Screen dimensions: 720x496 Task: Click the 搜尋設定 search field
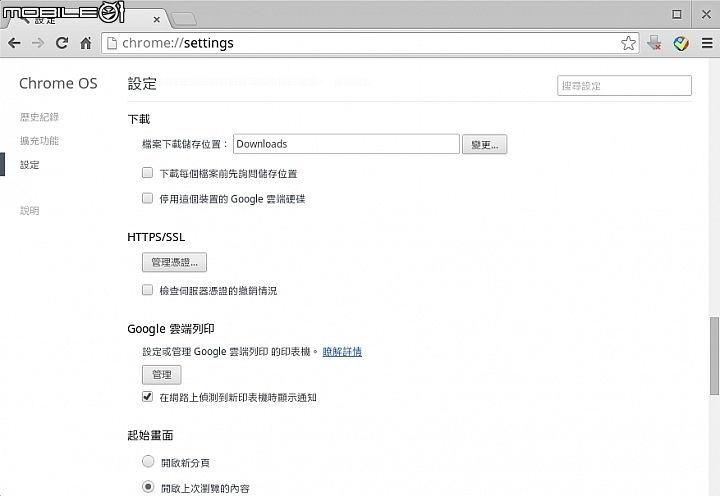coord(624,86)
